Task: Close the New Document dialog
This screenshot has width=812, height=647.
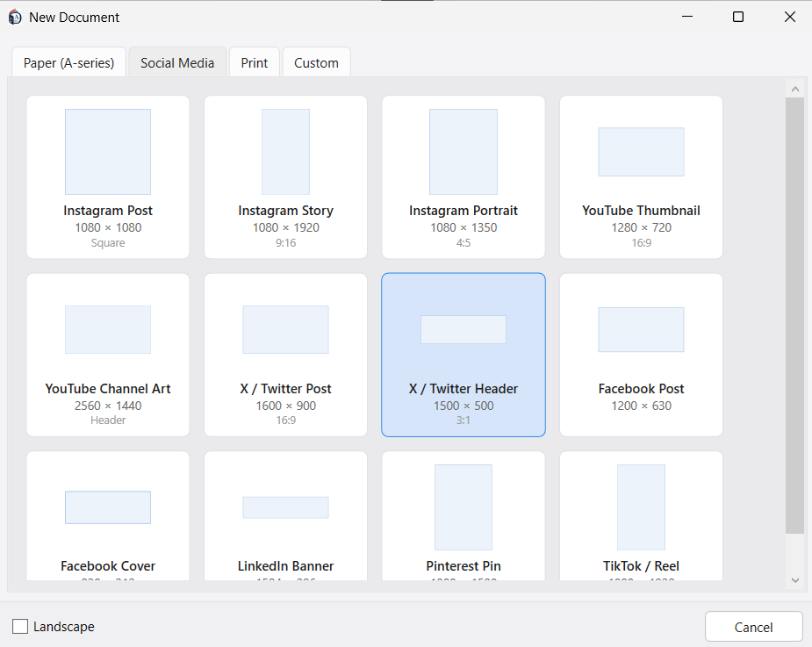Action: pyautogui.click(x=790, y=17)
